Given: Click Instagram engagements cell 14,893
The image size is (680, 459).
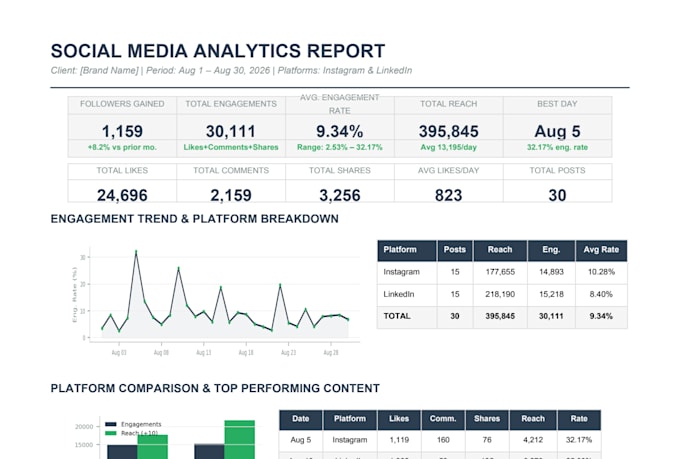Looking at the screenshot, I should (551, 272).
